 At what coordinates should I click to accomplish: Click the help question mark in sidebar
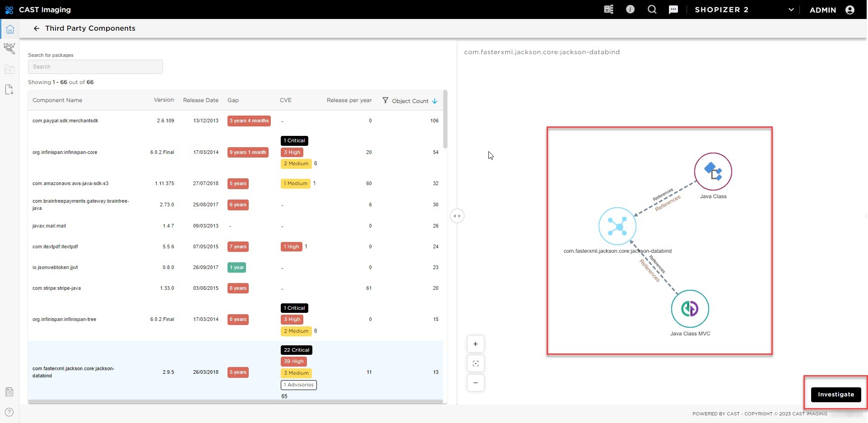tap(9, 412)
